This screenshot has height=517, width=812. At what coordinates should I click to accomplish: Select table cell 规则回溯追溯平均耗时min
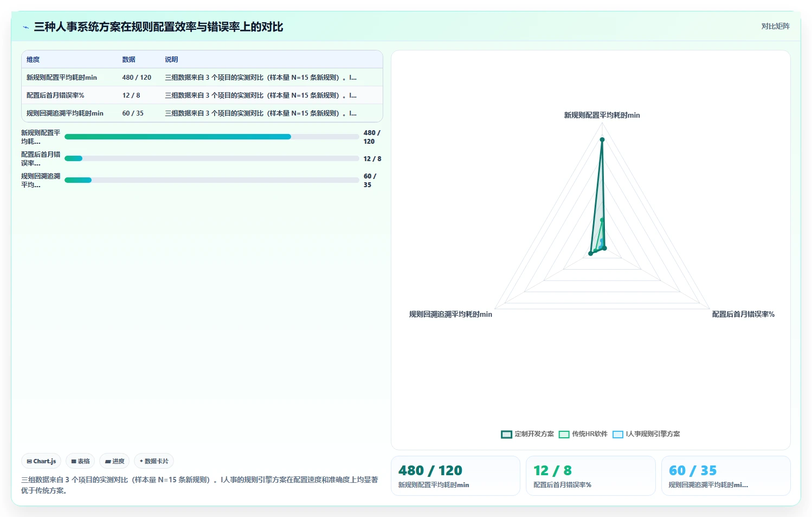(65, 113)
